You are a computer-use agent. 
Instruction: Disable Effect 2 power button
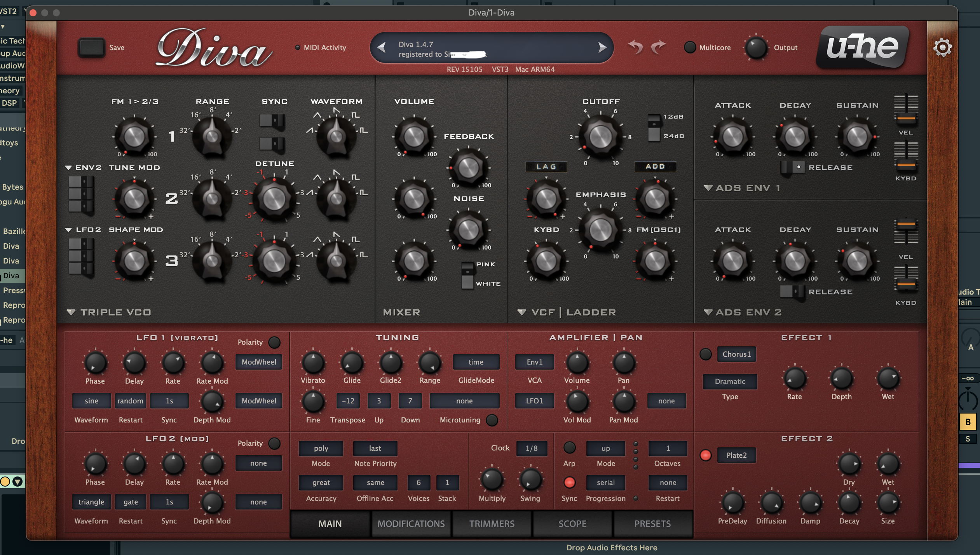(706, 455)
